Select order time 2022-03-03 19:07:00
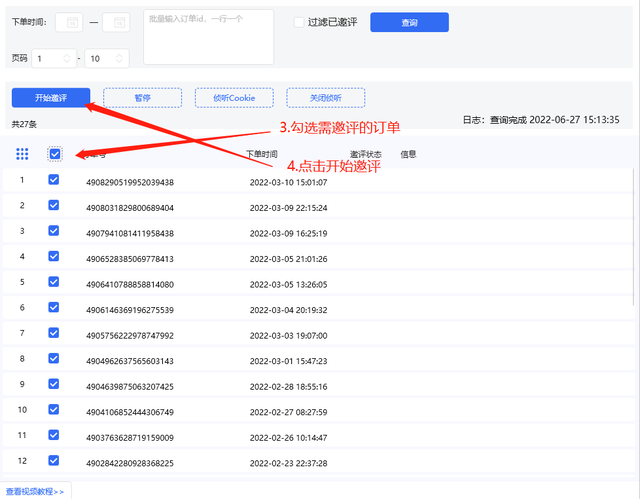Viewport: 640px width, 499px height. tap(289, 335)
